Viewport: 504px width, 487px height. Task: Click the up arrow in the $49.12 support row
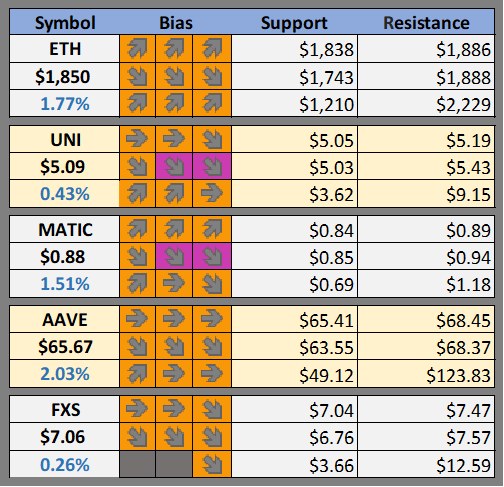click(x=137, y=373)
